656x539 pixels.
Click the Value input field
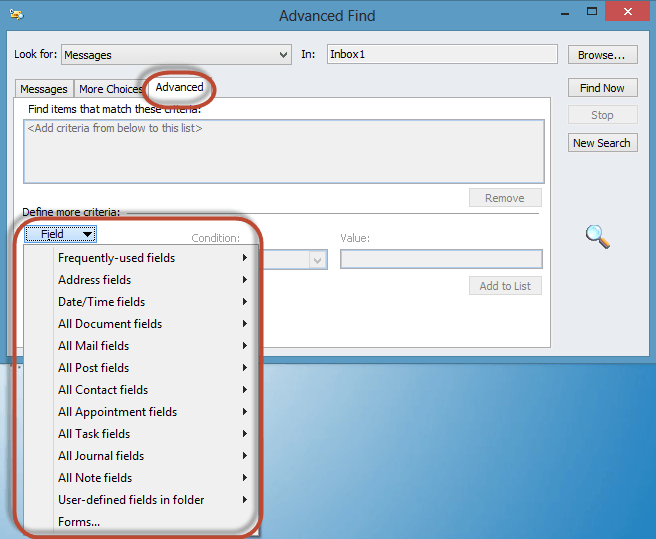coord(441,259)
